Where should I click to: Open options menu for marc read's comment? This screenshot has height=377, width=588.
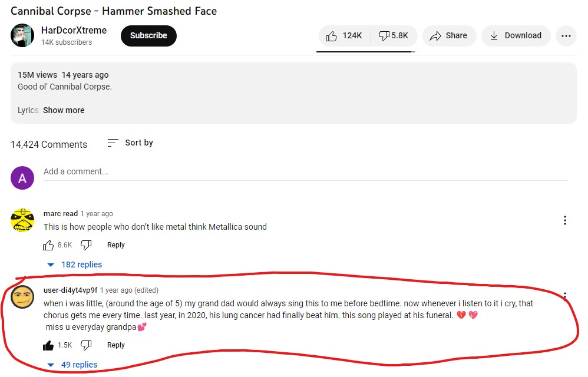(x=565, y=220)
